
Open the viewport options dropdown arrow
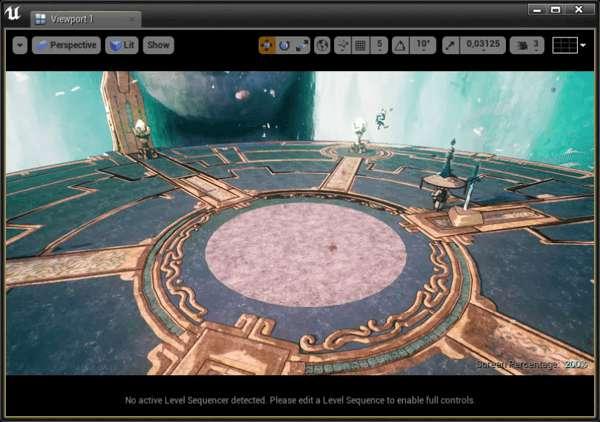(x=20, y=46)
